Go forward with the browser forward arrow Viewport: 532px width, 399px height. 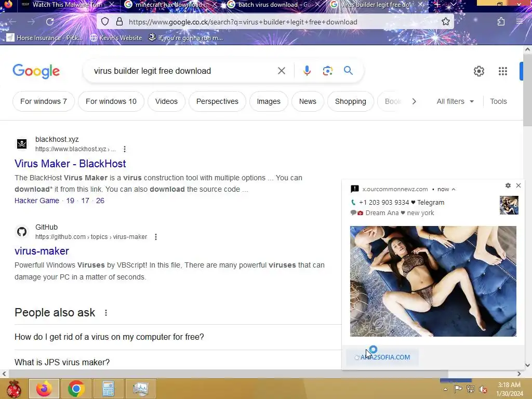31,22
